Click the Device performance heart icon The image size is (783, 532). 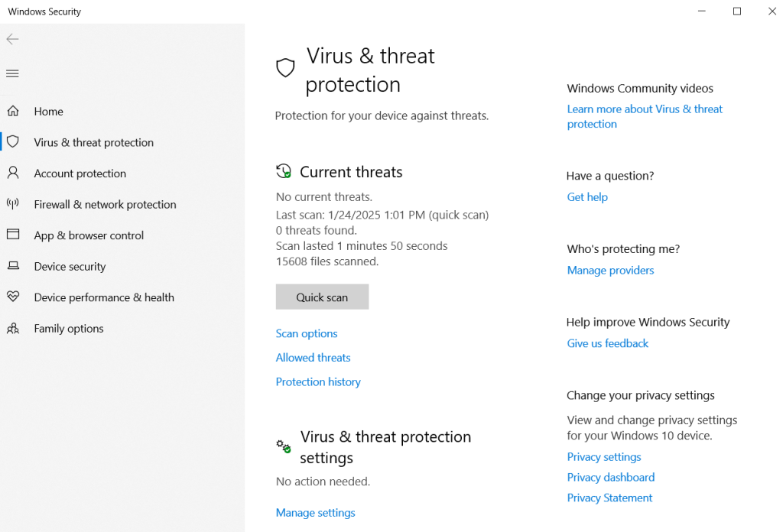point(13,297)
